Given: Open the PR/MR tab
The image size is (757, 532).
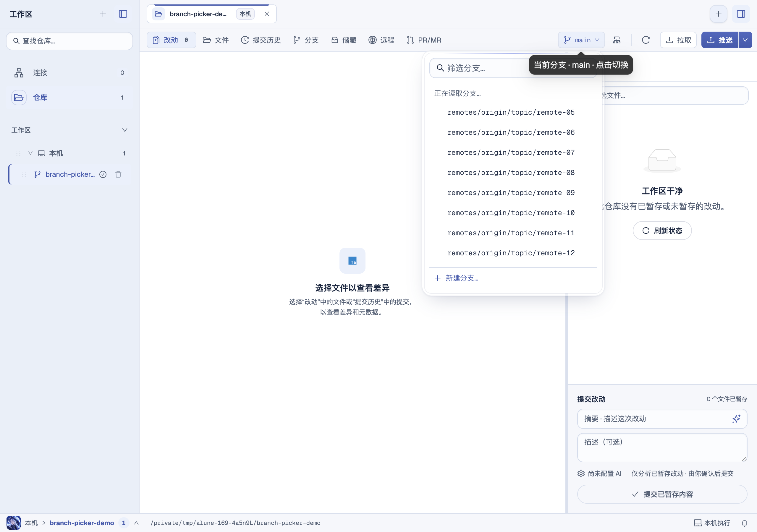Looking at the screenshot, I should pos(424,40).
